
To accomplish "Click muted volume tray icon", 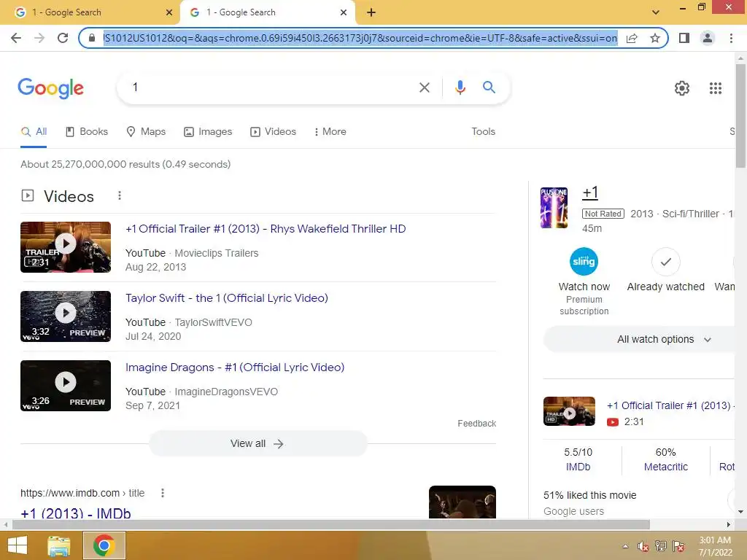I will point(643,546).
